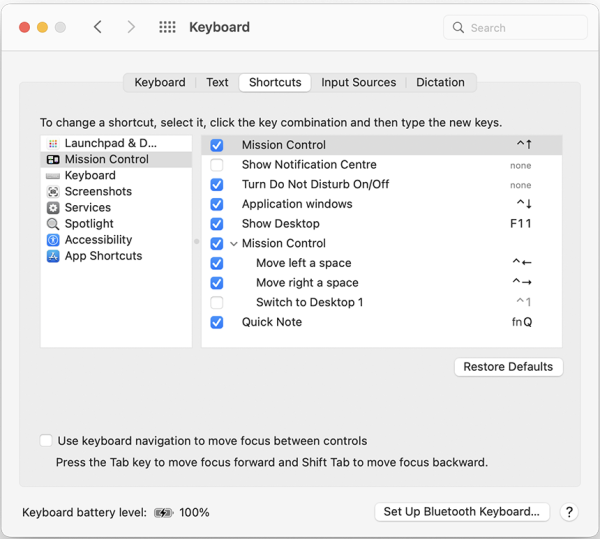The image size is (600, 539).
Task: Collapse the Mission Control shortcut group
Action: pos(233,244)
